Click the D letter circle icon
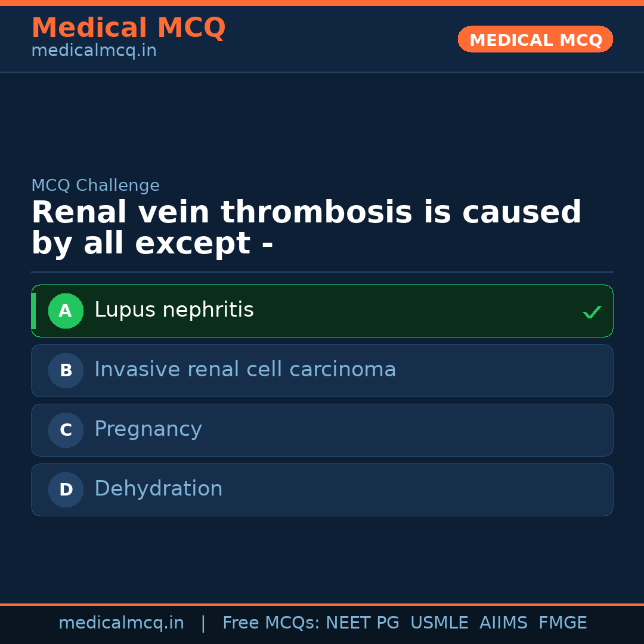The height and width of the screenshot is (644, 644). [x=66, y=490]
